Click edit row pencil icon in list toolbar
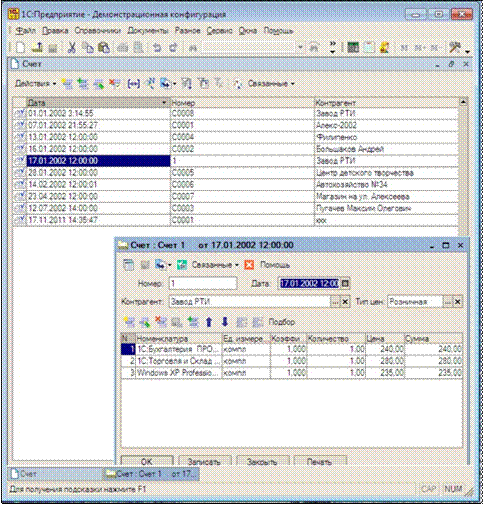 (x=98, y=84)
